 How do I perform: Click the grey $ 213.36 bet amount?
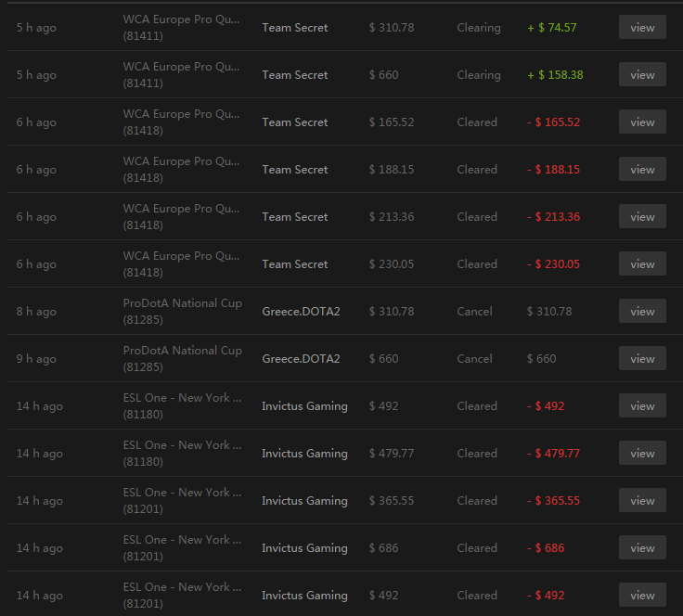[392, 217]
